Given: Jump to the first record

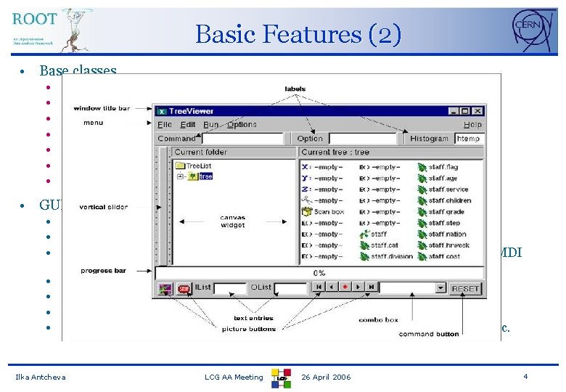Looking at the screenshot, I should [x=319, y=287].
